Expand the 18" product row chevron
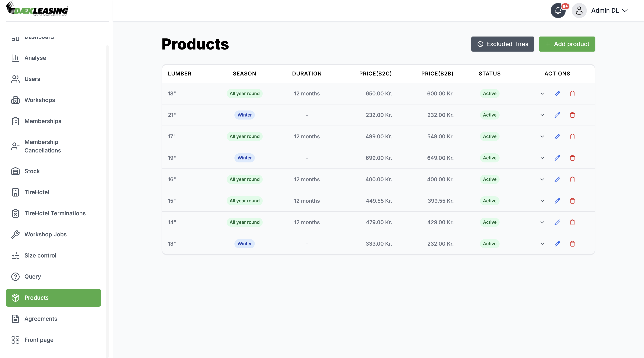This screenshot has width=644, height=358. (x=542, y=93)
